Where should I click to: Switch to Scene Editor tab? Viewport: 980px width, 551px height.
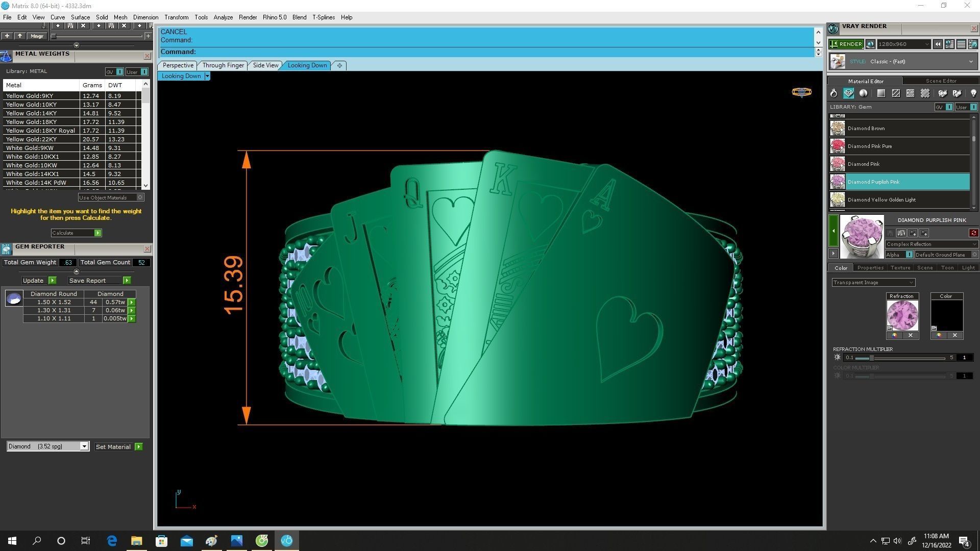pos(941,81)
